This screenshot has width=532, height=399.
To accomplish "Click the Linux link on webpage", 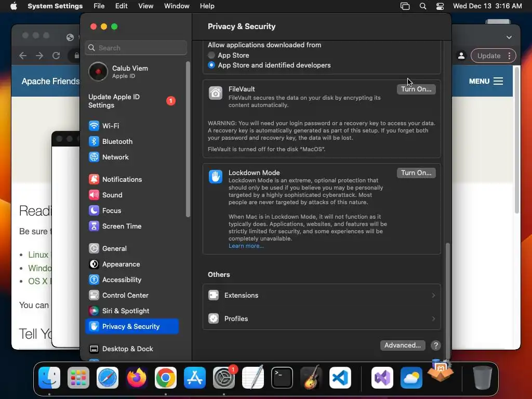I will [x=38, y=255].
